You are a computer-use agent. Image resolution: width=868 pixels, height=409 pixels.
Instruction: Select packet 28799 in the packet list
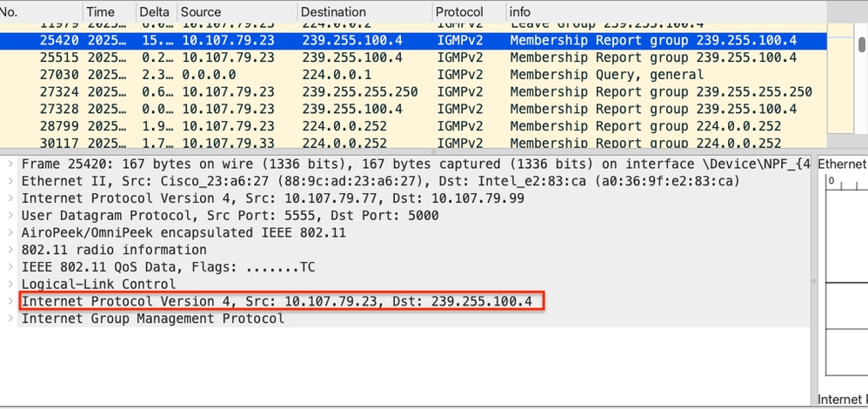348,126
